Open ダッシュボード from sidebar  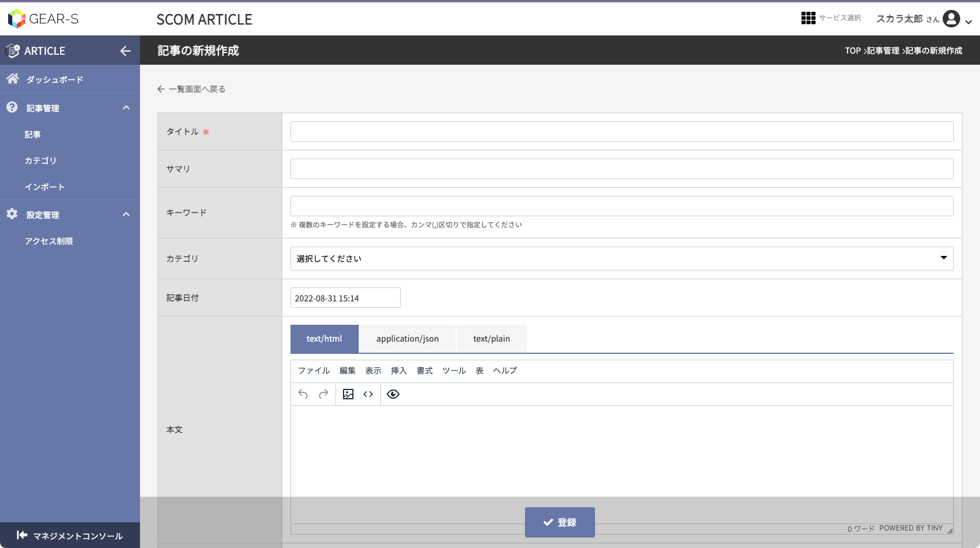pyautogui.click(x=55, y=79)
